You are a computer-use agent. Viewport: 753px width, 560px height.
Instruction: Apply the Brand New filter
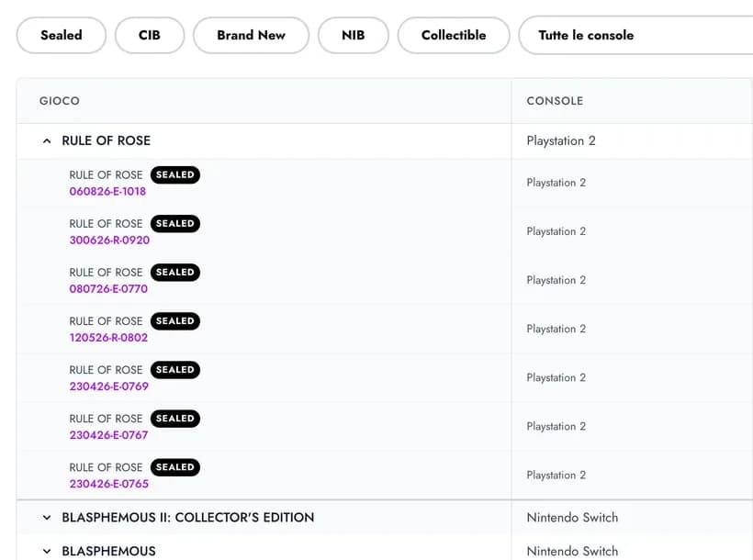pos(251,35)
